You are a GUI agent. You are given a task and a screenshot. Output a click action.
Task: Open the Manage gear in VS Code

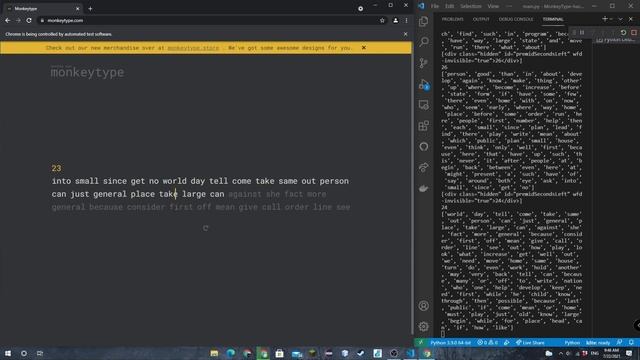(424, 326)
